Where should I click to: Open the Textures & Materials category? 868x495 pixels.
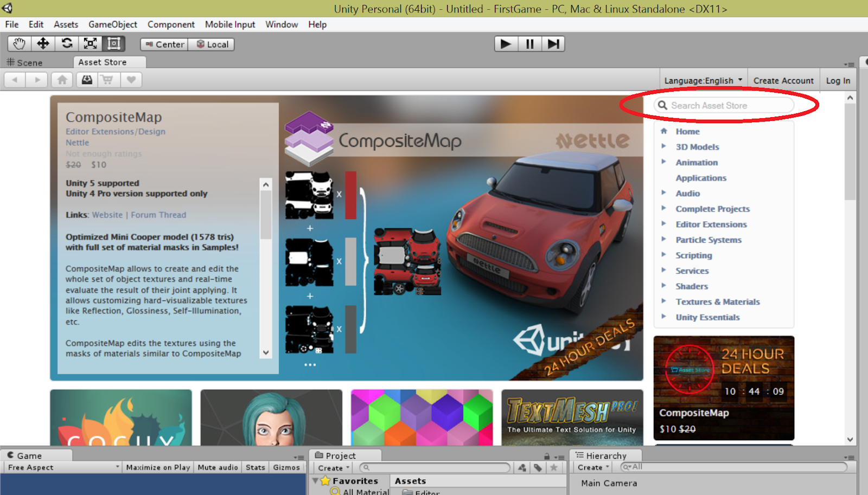tap(718, 301)
